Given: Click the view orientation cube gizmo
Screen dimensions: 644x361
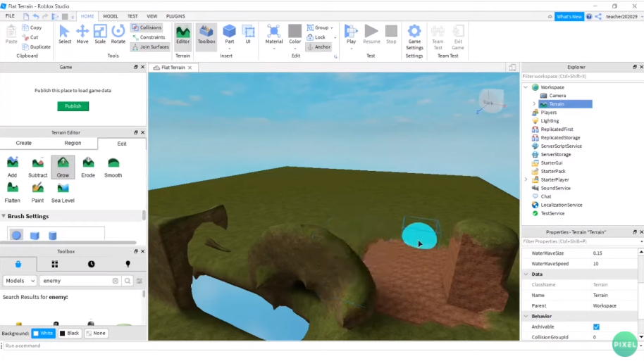Looking at the screenshot, I should (491, 101).
